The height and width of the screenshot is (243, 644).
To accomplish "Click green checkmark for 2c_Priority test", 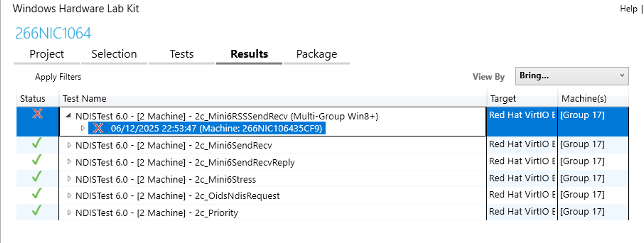I will tap(37, 211).
